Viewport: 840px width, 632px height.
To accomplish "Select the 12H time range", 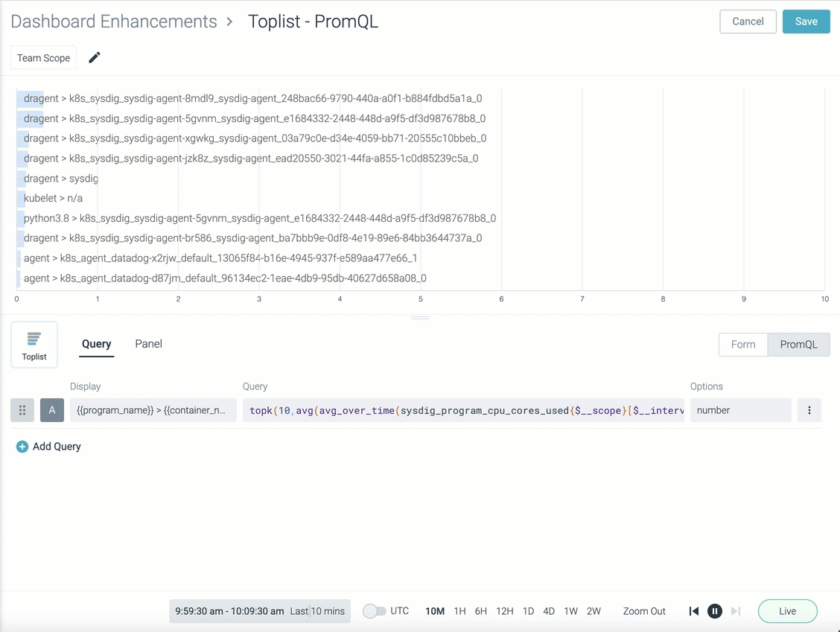I will point(505,611).
